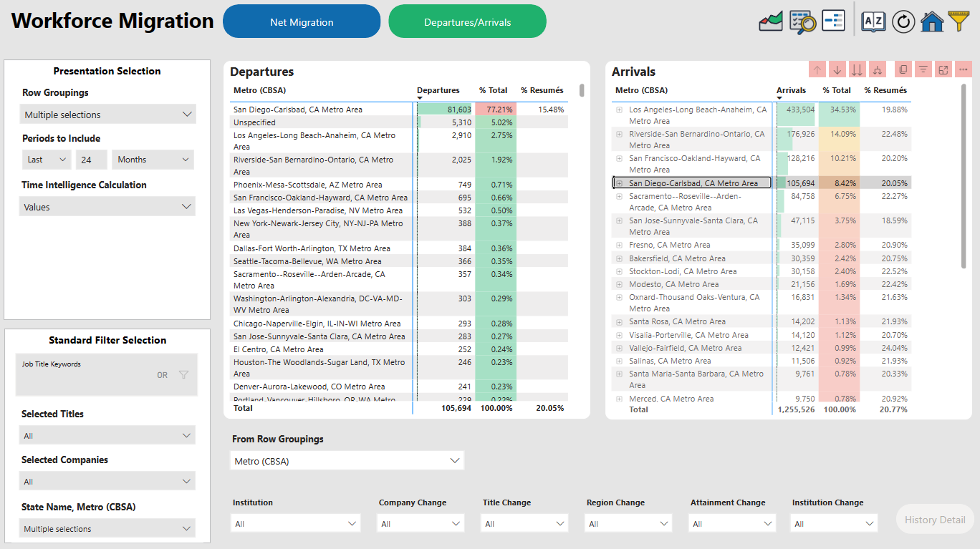The width and height of the screenshot is (980, 549).
Task: Drill down one level in the Arrivals visual
Action: pos(837,69)
